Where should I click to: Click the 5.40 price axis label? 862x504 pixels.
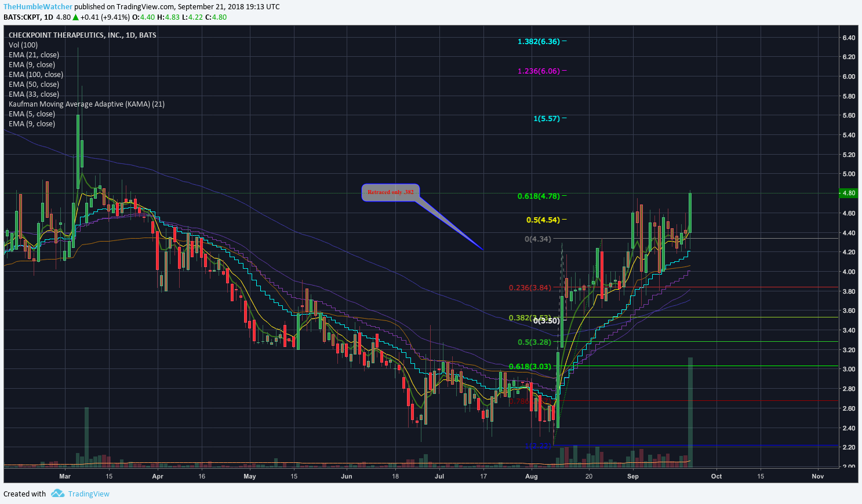pos(849,136)
